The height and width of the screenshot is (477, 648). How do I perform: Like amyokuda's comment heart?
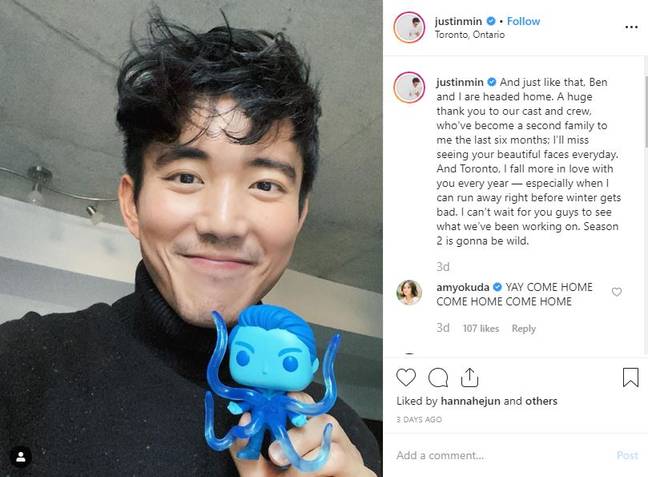tap(617, 292)
